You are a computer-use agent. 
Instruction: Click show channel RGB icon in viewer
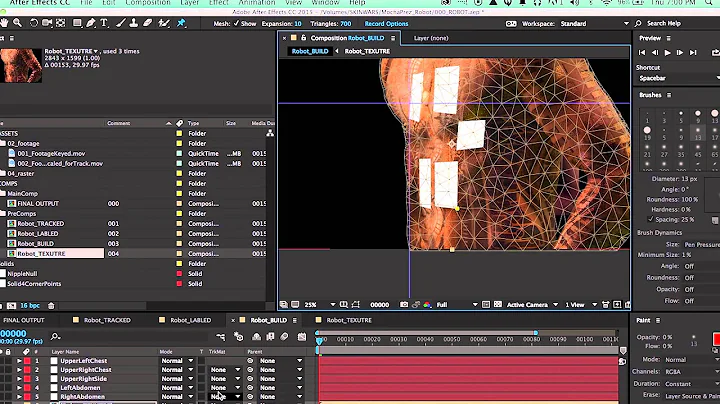click(427, 304)
